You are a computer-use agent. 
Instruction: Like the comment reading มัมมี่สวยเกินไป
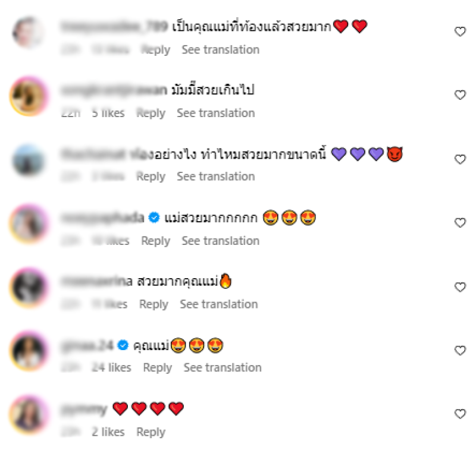pyautogui.click(x=460, y=95)
